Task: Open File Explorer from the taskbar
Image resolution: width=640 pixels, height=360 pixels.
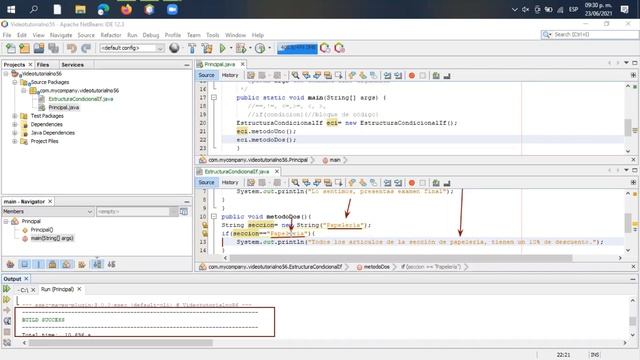Action: pyautogui.click(x=80, y=9)
